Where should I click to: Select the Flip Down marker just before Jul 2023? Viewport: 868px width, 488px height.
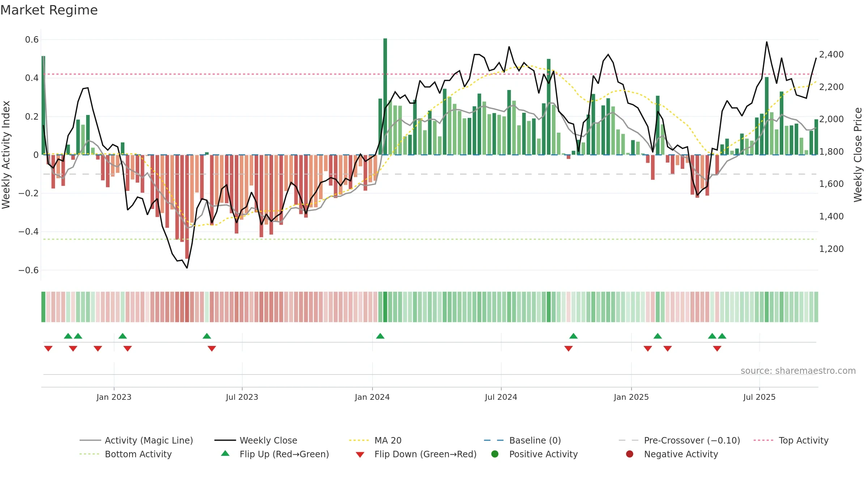(x=212, y=348)
